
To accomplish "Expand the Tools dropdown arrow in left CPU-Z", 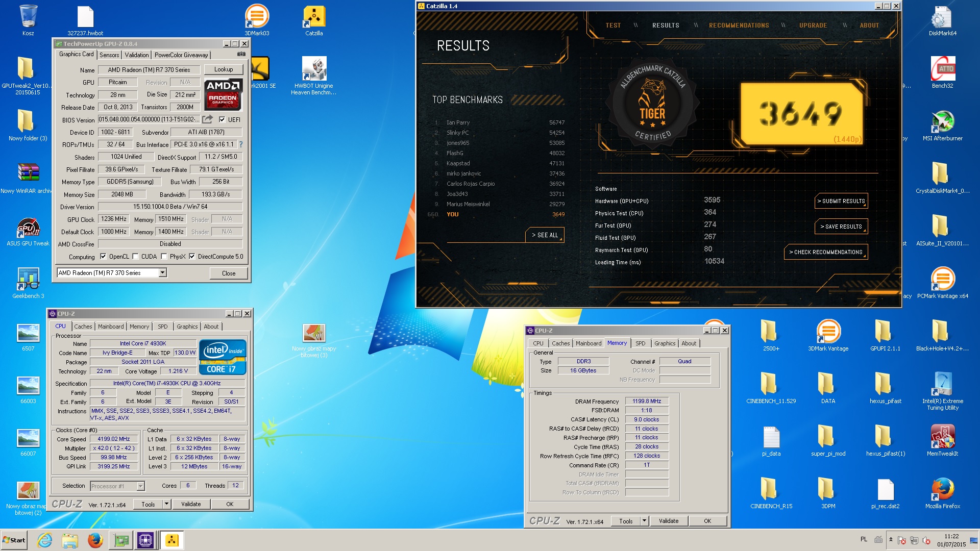I will (166, 504).
